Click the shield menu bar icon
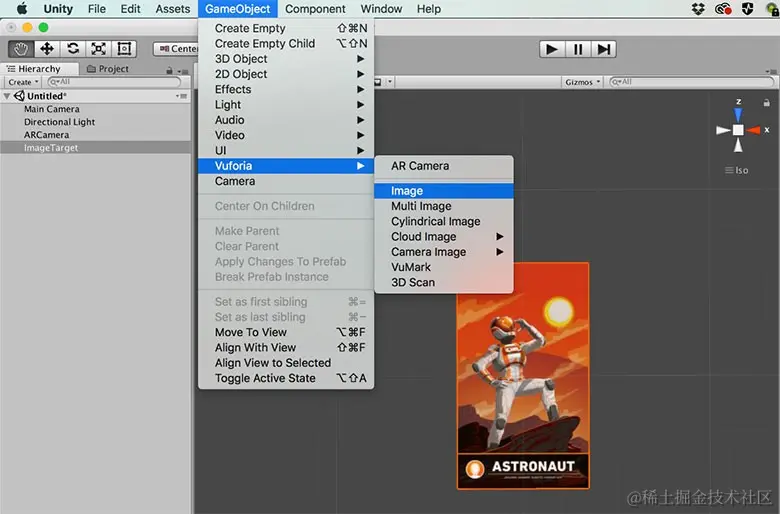This screenshot has height=514, width=780. 747,8
